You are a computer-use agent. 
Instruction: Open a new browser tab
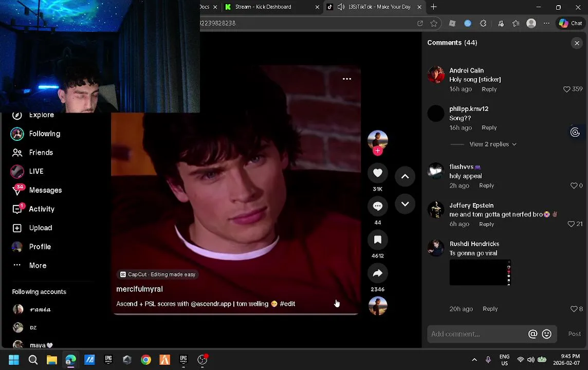433,7
